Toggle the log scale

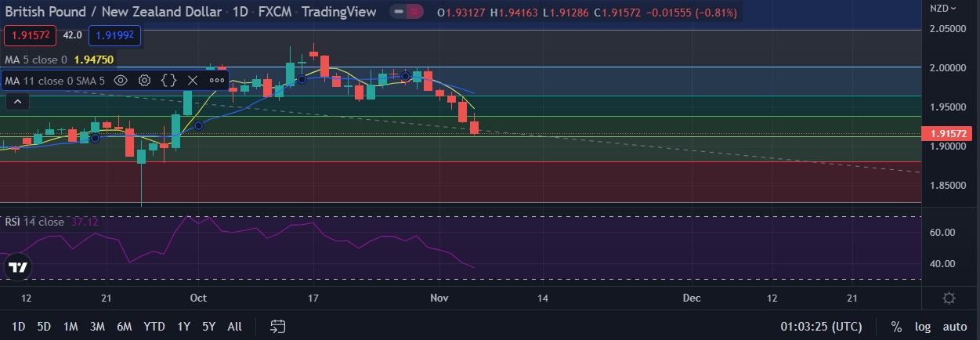(x=923, y=327)
